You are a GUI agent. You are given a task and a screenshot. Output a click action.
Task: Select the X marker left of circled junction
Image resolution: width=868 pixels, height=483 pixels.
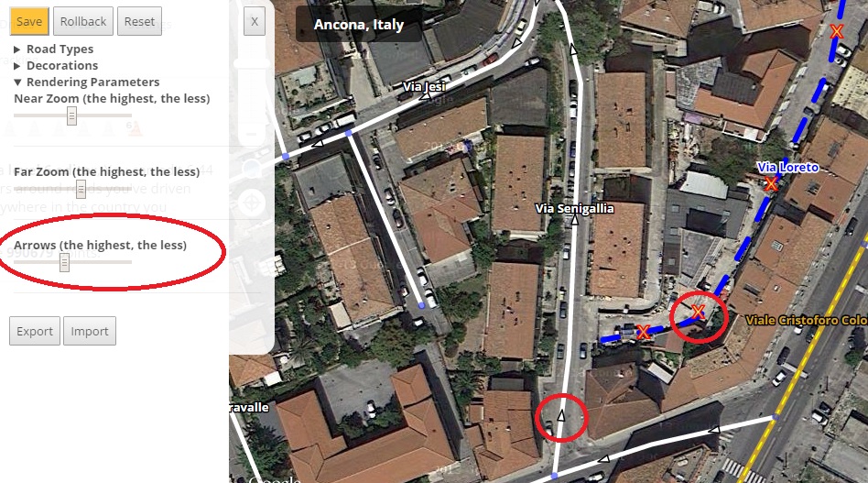(x=643, y=332)
